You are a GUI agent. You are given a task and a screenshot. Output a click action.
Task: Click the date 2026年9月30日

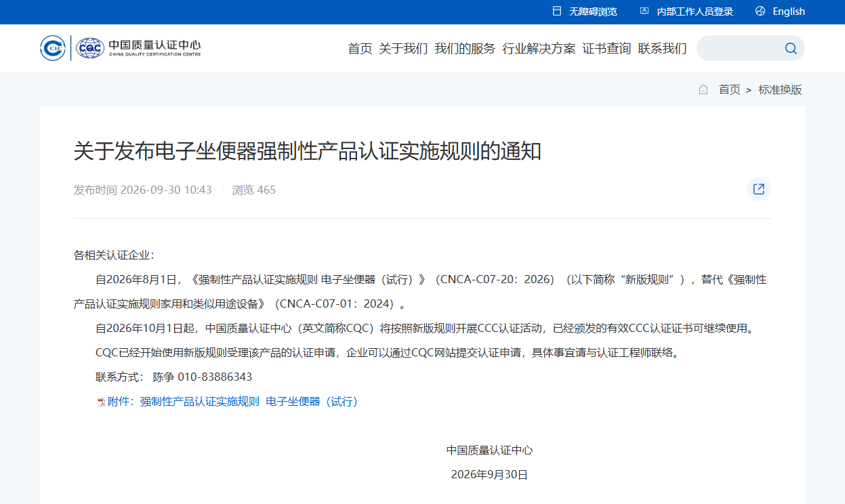pos(489,475)
